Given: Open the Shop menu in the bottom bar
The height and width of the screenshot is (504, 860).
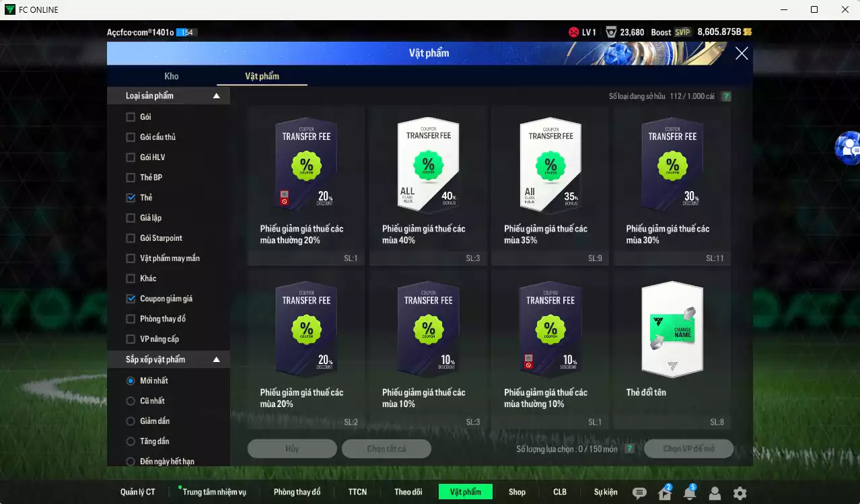Looking at the screenshot, I should [517, 492].
